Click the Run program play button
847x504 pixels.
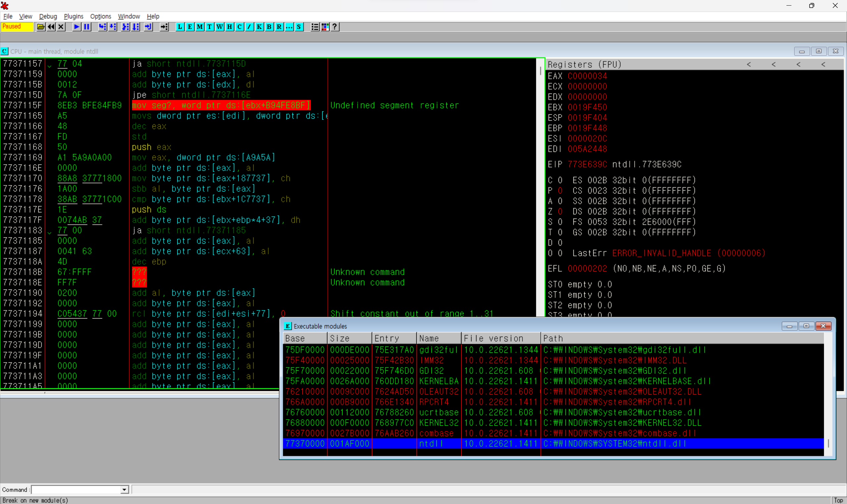[x=77, y=27]
